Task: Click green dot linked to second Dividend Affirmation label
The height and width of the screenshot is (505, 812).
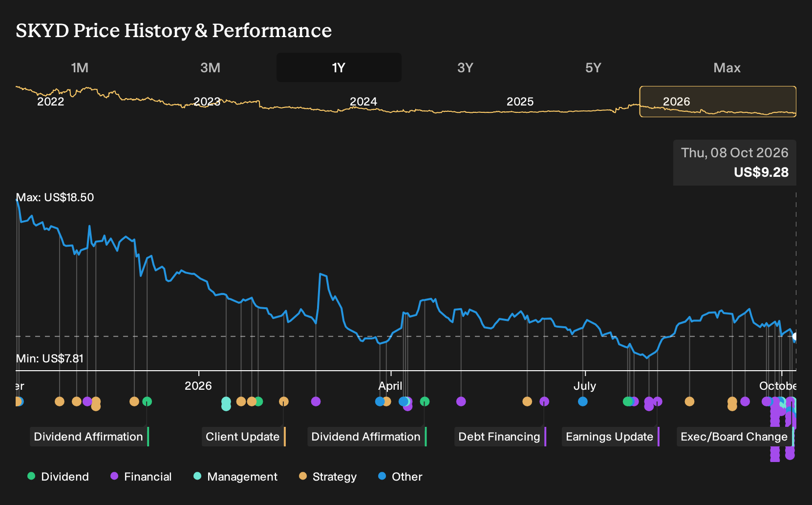Action: 425,401
